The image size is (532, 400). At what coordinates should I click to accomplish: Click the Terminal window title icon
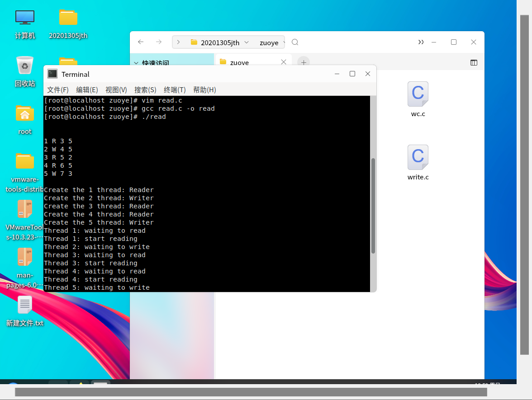point(52,74)
